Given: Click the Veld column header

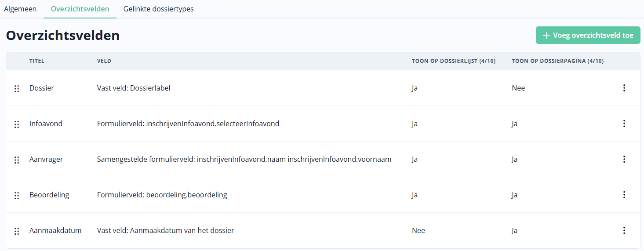Looking at the screenshot, I should [104, 61].
